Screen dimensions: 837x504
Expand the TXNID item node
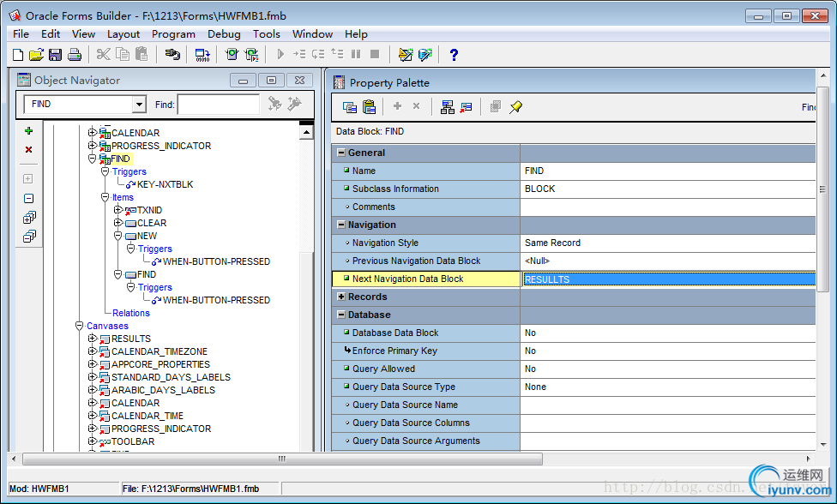(118, 210)
